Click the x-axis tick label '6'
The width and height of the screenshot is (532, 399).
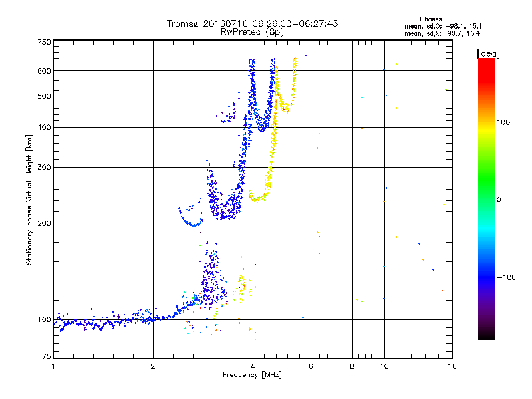(x=311, y=366)
